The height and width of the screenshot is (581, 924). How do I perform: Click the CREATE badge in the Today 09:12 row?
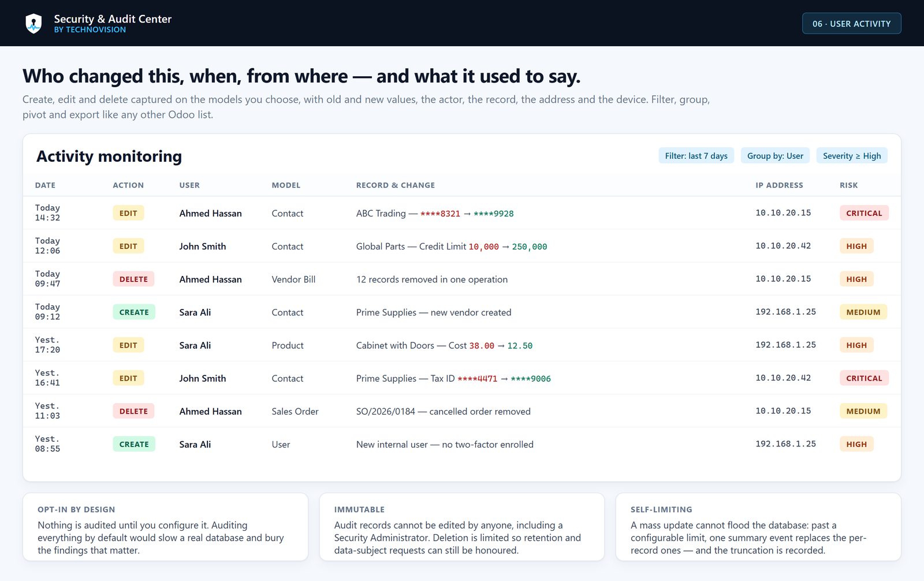(134, 312)
